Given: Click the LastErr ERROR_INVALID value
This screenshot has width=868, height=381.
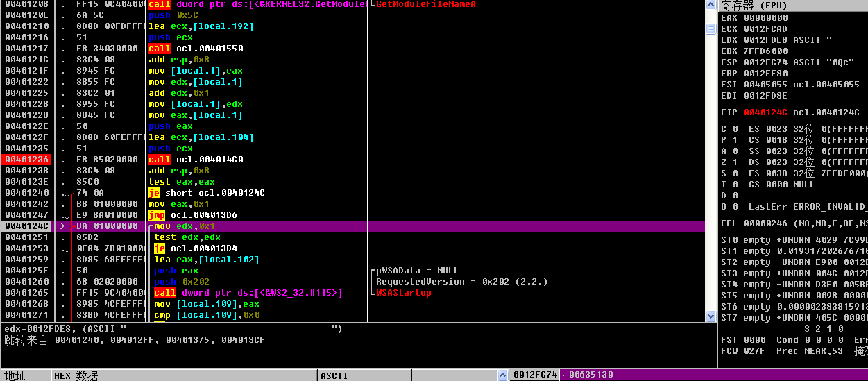Looking at the screenshot, I should coord(808,207).
